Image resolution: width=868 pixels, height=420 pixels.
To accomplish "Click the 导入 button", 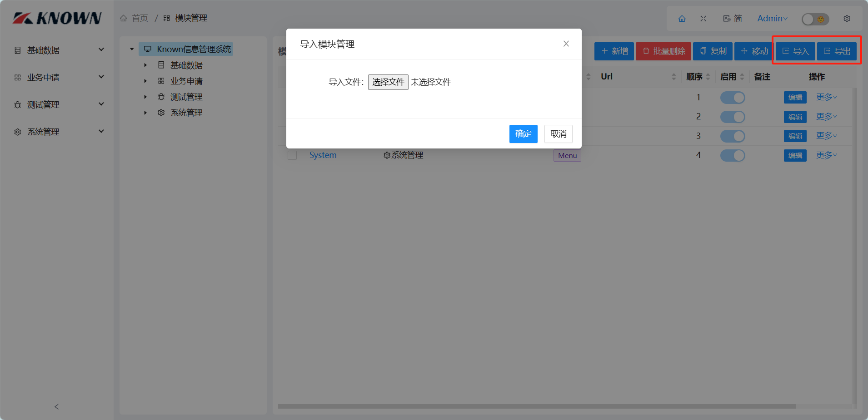I will [795, 51].
